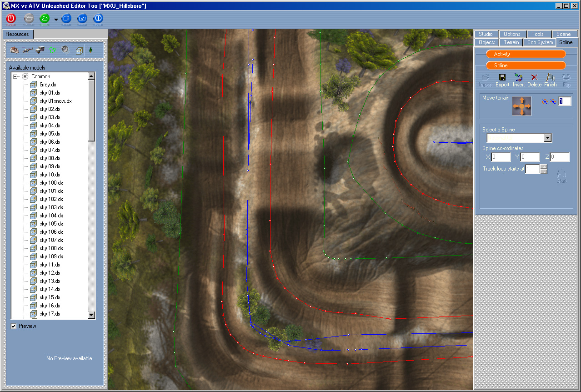Click the spline icon with circular orange arrow
581x392 pixels.
coord(545,101)
